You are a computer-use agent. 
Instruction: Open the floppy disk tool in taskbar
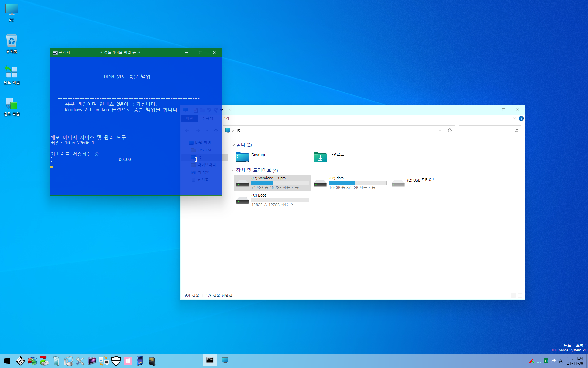click(20, 361)
